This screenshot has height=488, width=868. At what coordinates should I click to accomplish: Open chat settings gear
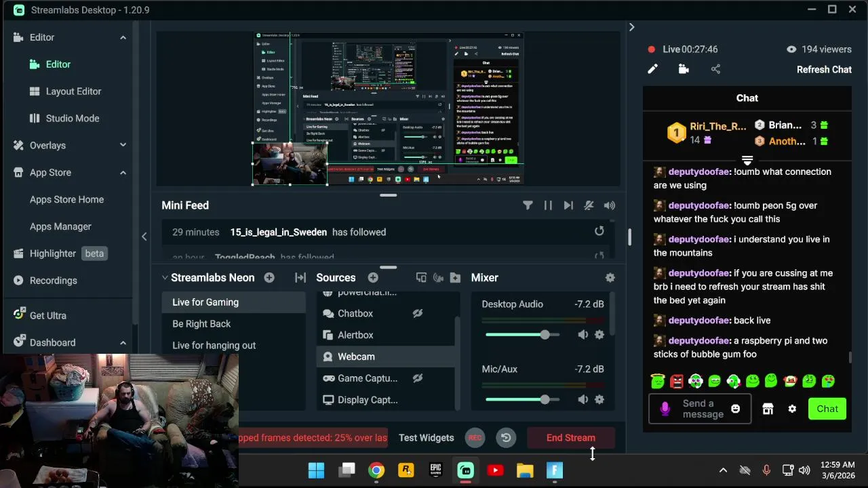[792, 409]
